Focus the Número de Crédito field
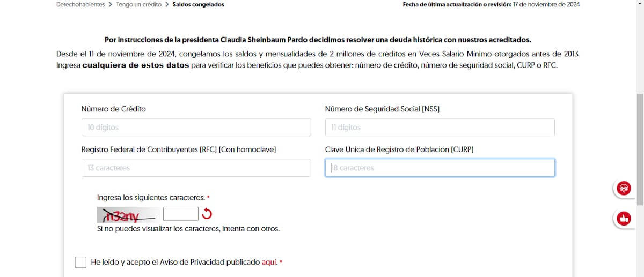This screenshot has width=644, height=277. point(196,128)
